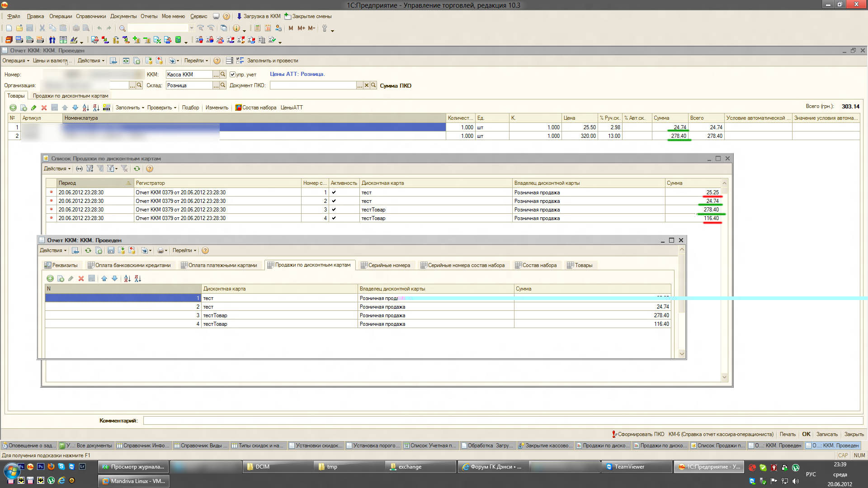Open Действия dropdown in Список Продажи window
Viewport: 868px width, 488px height.
tap(57, 169)
